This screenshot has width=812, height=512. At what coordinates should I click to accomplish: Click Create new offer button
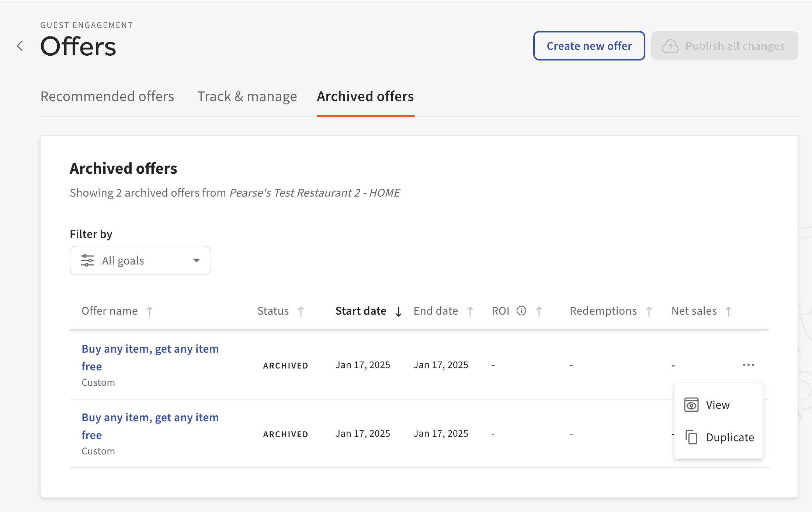[589, 46]
